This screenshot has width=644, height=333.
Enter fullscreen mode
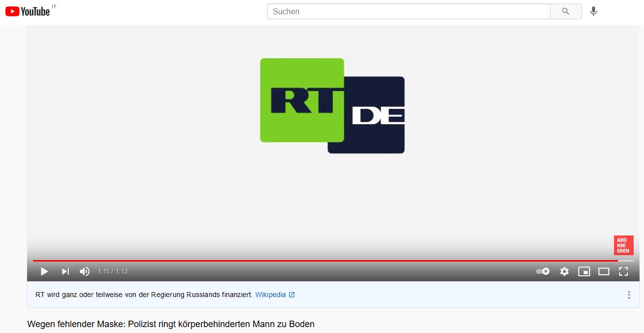point(623,271)
